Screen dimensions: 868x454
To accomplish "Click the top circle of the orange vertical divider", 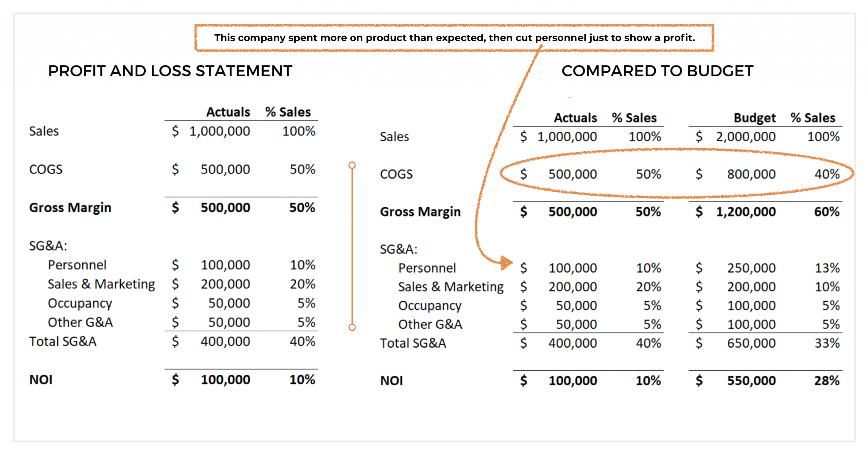I will click(352, 165).
